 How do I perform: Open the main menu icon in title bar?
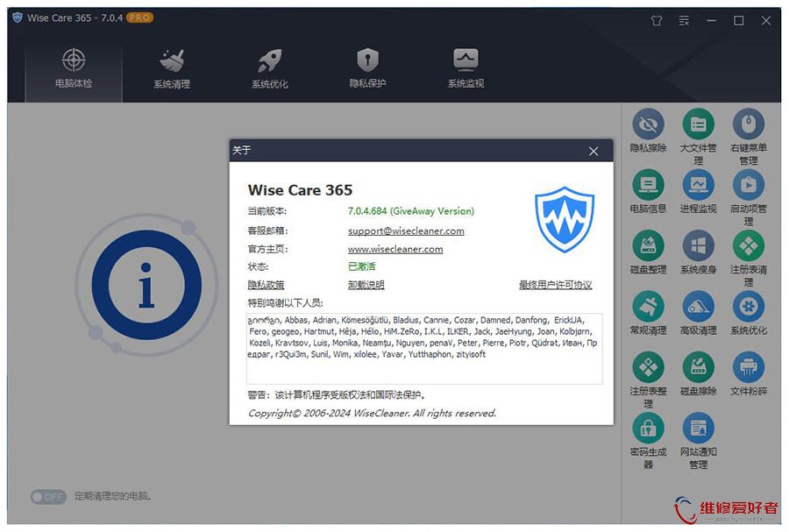[684, 21]
